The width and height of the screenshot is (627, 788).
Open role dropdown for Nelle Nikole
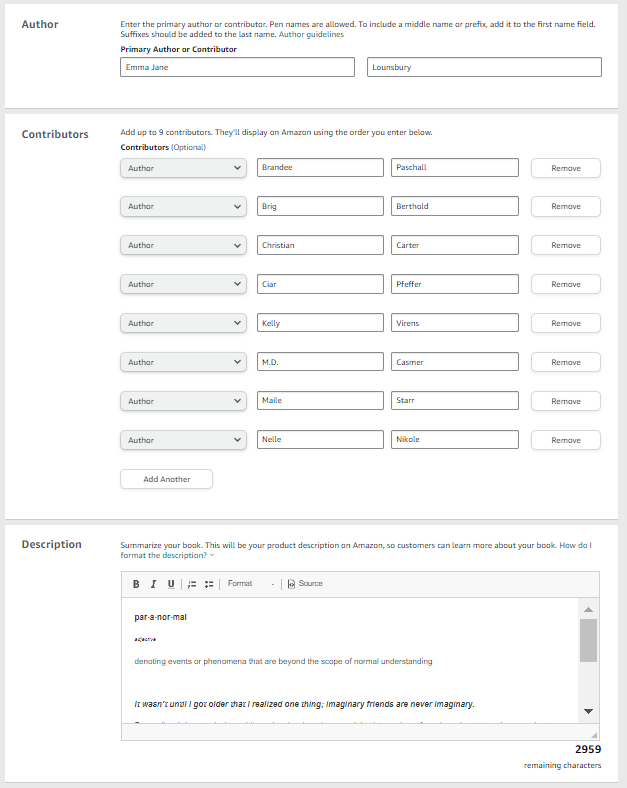coord(183,440)
